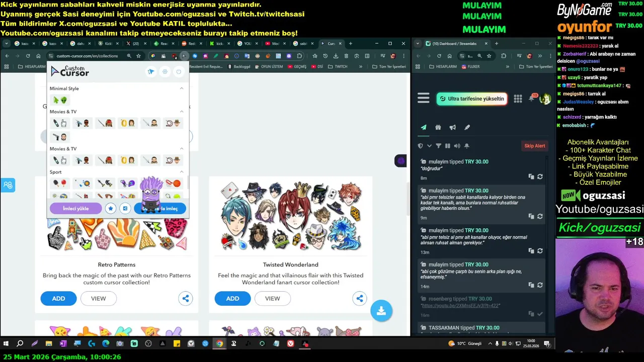Screen dimensions: 644x362
Task: Open the event filter funnel icon
Action: 438,146
